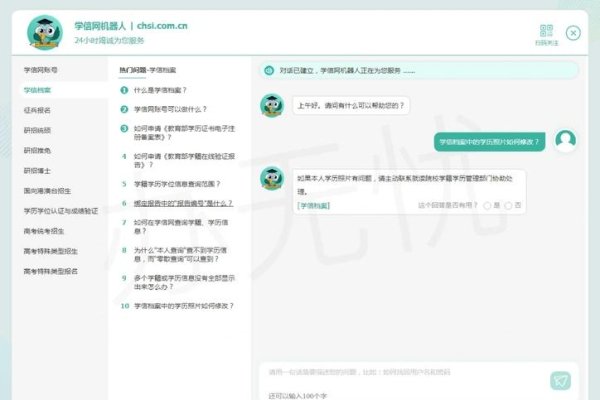Mark the answer useful with 是
This screenshot has height=400, width=600.
(x=487, y=206)
